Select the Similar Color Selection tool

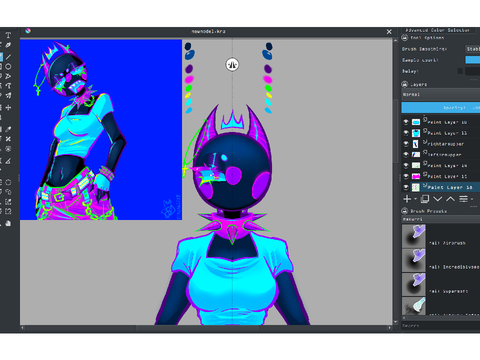click(8, 202)
